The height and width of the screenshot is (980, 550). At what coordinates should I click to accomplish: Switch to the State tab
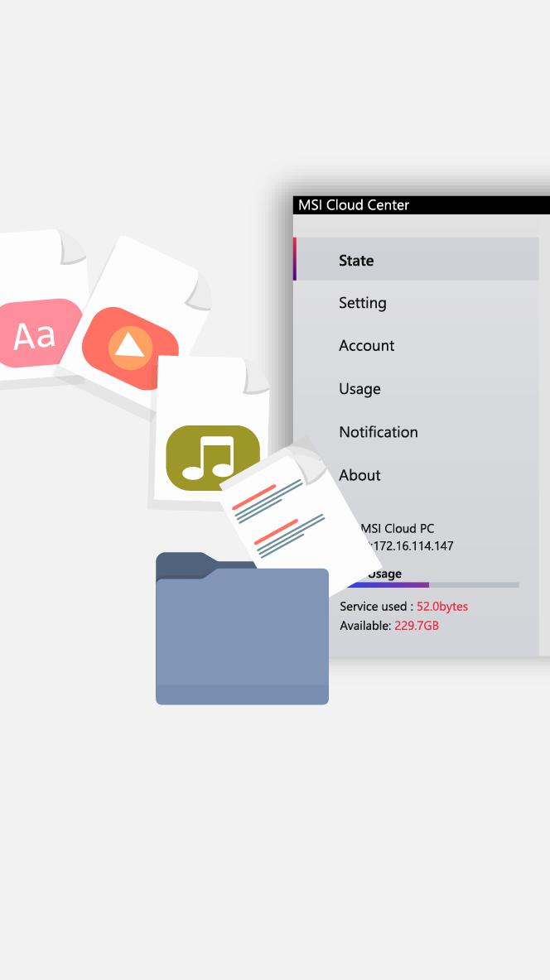(356, 261)
